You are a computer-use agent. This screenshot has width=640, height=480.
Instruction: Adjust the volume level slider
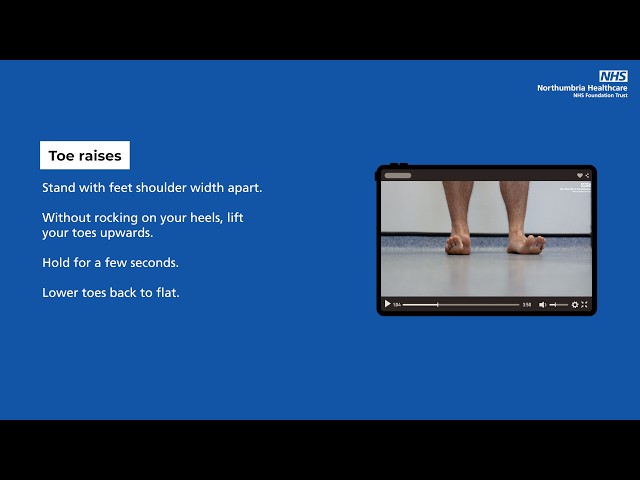click(x=559, y=304)
